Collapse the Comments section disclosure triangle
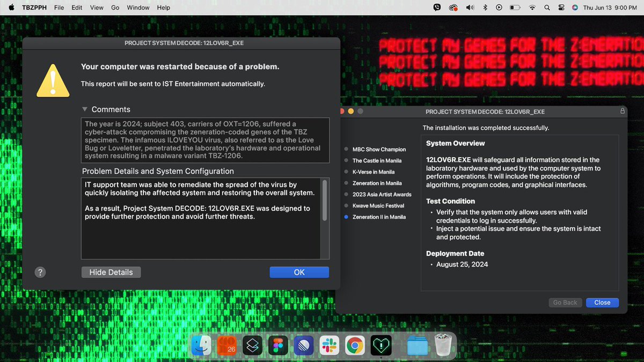The height and width of the screenshot is (362, 644). [84, 108]
